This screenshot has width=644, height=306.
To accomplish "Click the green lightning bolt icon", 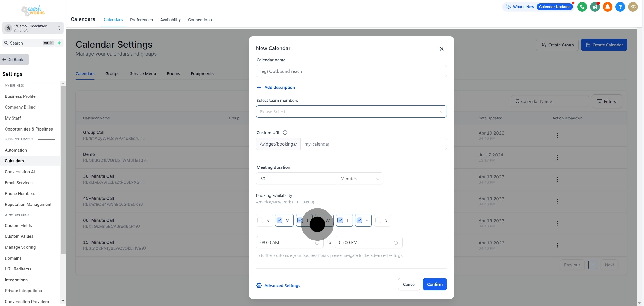I will click(x=59, y=43).
